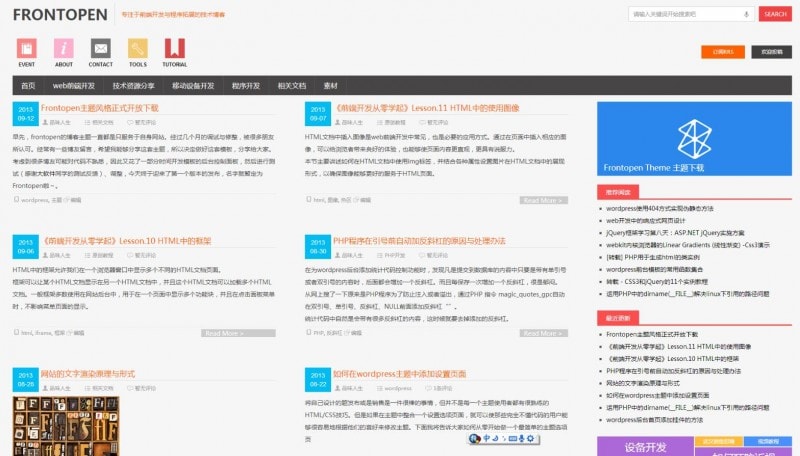Open the letterpress type thumbnail image
Viewport: 800px width, 456px height.
pyautogui.click(x=66, y=426)
